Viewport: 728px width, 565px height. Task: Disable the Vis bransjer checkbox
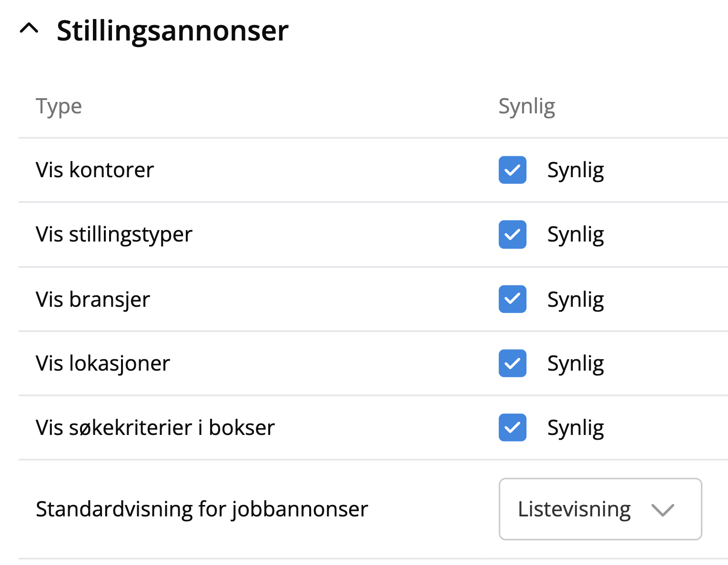512,299
